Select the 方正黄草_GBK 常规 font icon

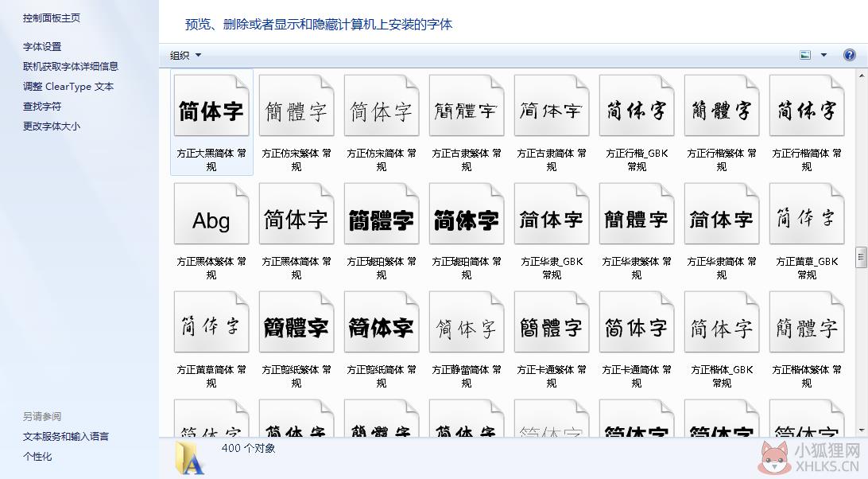coord(807,214)
